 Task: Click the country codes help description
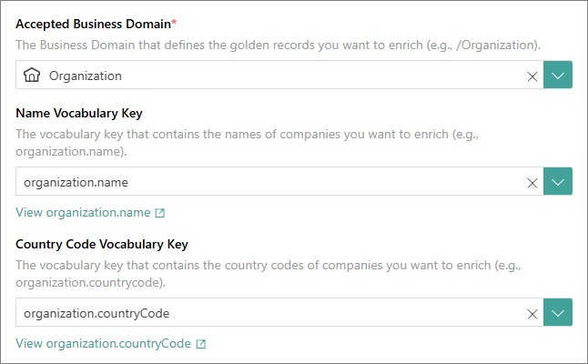tap(269, 274)
